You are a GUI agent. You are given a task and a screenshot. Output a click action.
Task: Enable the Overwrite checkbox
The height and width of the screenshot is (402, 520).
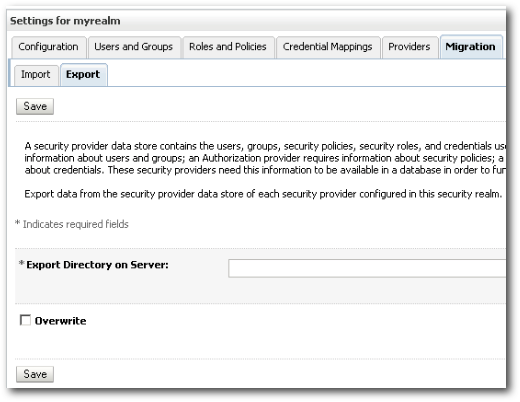25,320
